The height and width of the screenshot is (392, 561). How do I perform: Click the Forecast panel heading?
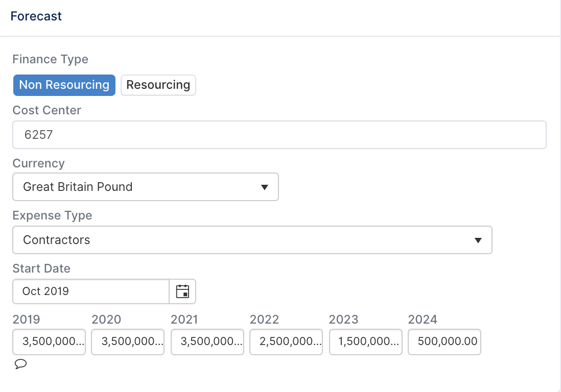point(36,16)
